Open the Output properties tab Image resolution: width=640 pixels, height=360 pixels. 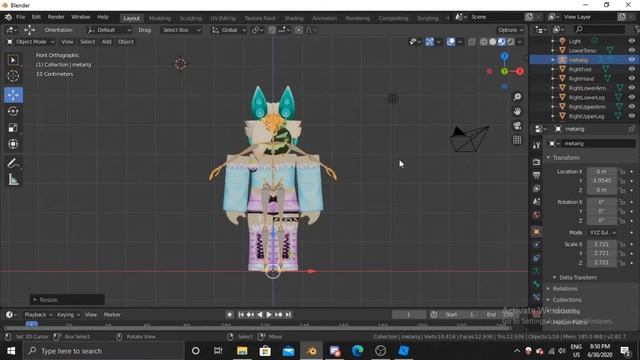click(536, 175)
